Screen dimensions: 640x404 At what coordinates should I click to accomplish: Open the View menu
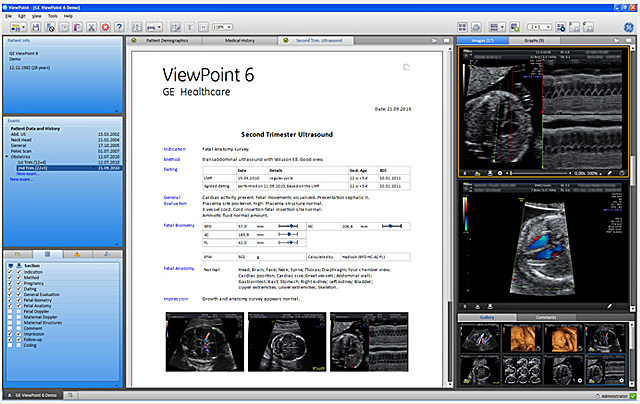(x=37, y=16)
